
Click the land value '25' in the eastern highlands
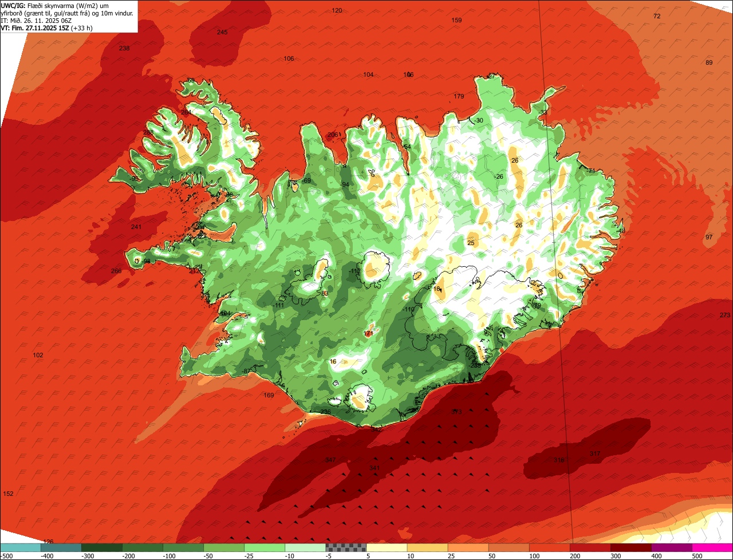click(471, 243)
